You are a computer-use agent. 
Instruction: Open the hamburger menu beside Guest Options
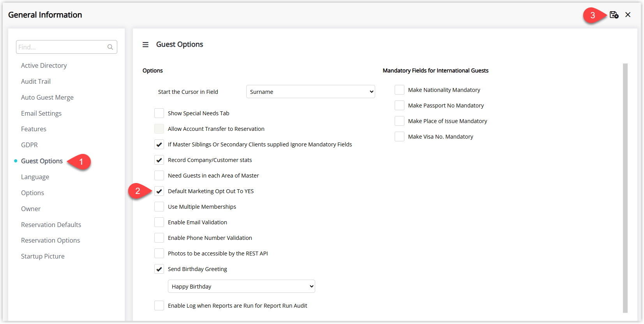coord(145,45)
